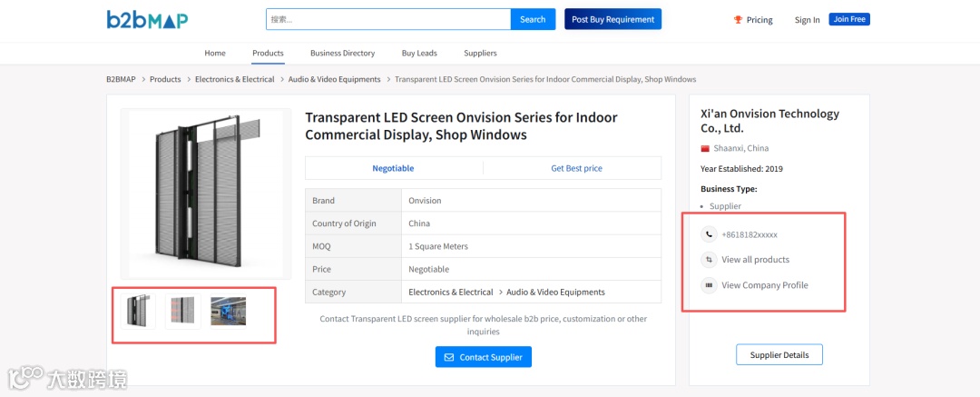Click the Negotiable value in Price row
The image size is (980, 397).
[428, 269]
